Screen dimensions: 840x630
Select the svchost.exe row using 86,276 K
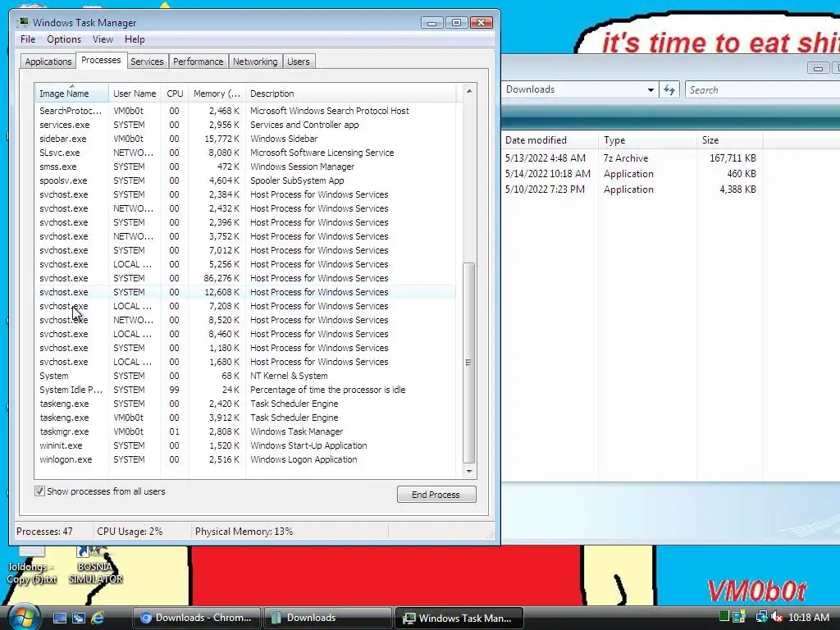click(245, 278)
